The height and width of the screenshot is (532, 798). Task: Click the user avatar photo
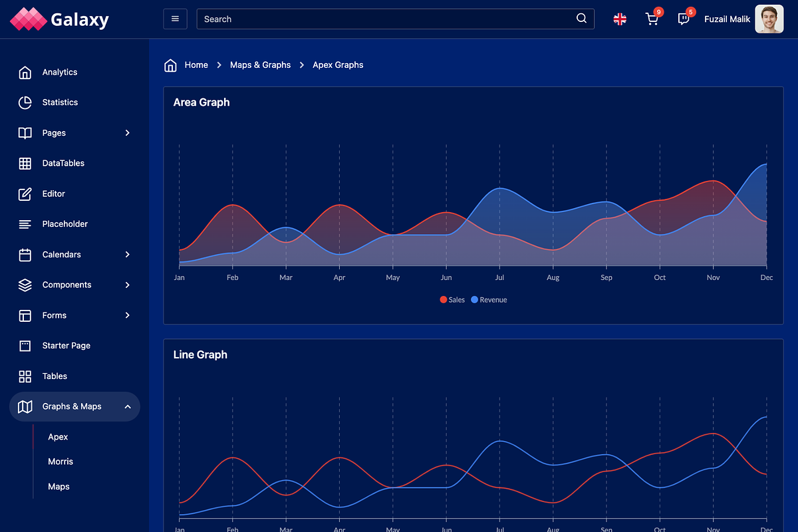click(769, 19)
